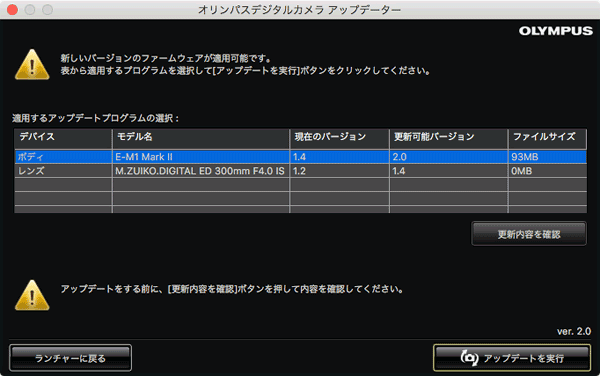Click updatable version 1.4 in the レンズ row
Screen dimensions: 600x376
[449, 171]
